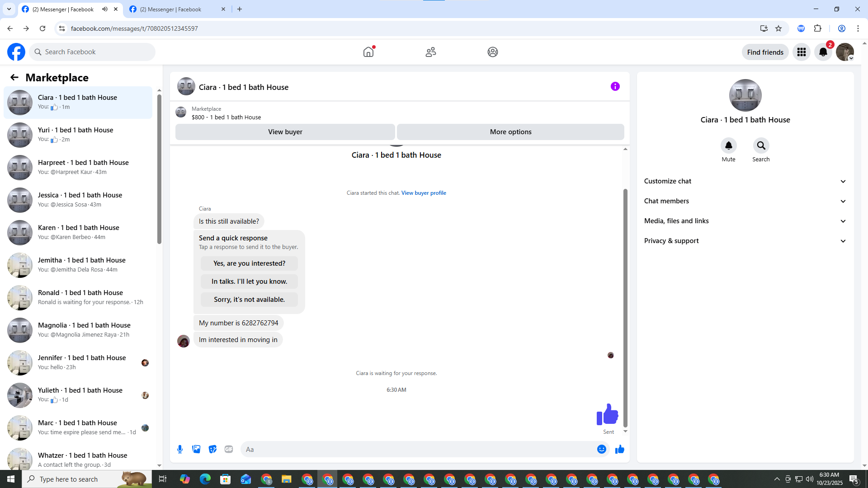The height and width of the screenshot is (488, 868).
Task: Expand Media, files and links section
Action: coord(745,221)
